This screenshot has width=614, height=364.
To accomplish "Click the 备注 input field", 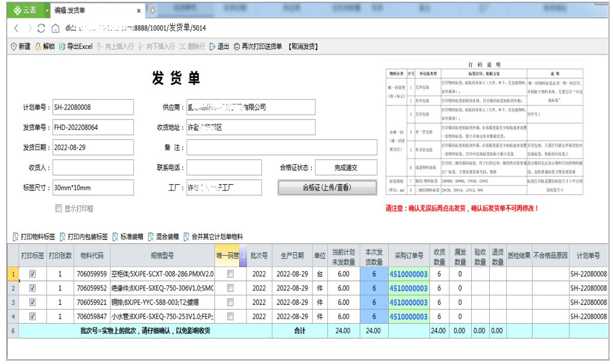I will point(282,147).
